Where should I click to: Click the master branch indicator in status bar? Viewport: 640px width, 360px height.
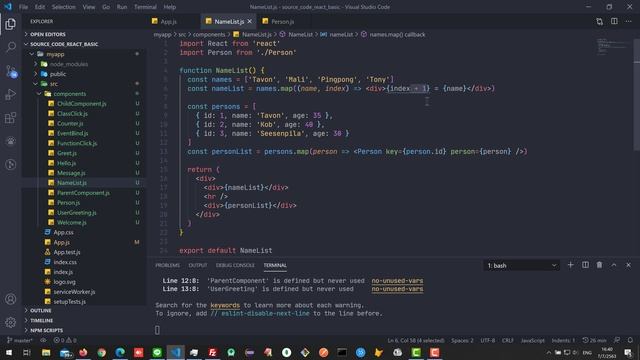20,340
